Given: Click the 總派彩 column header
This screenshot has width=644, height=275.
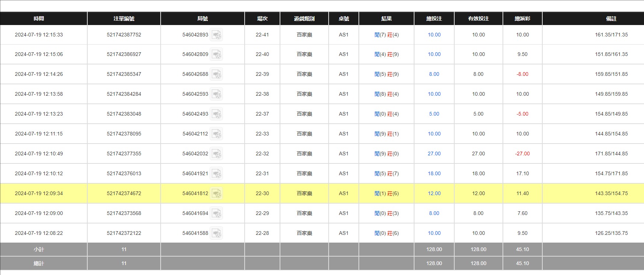Looking at the screenshot, I should point(522,18).
